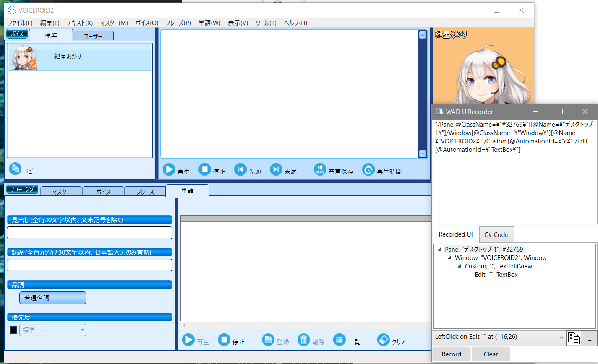Copy recorded selector with the clipboard icon
598x364 pixels.
click(574, 338)
